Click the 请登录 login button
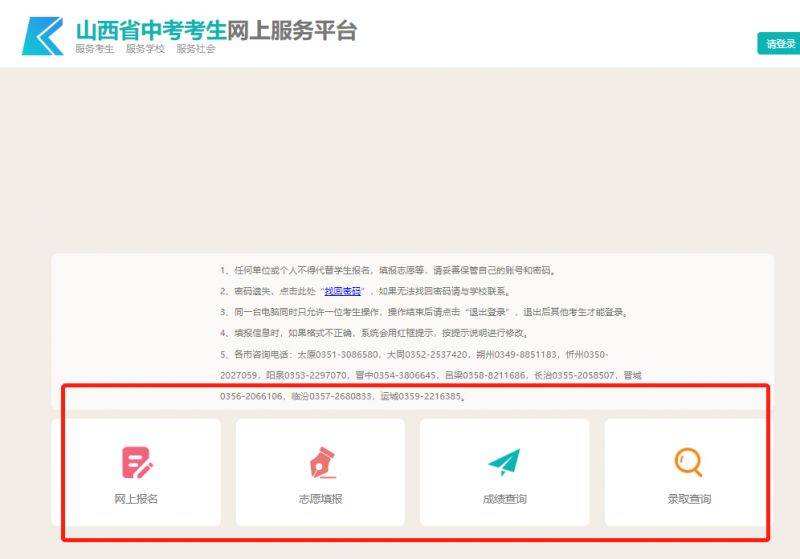 (x=779, y=43)
